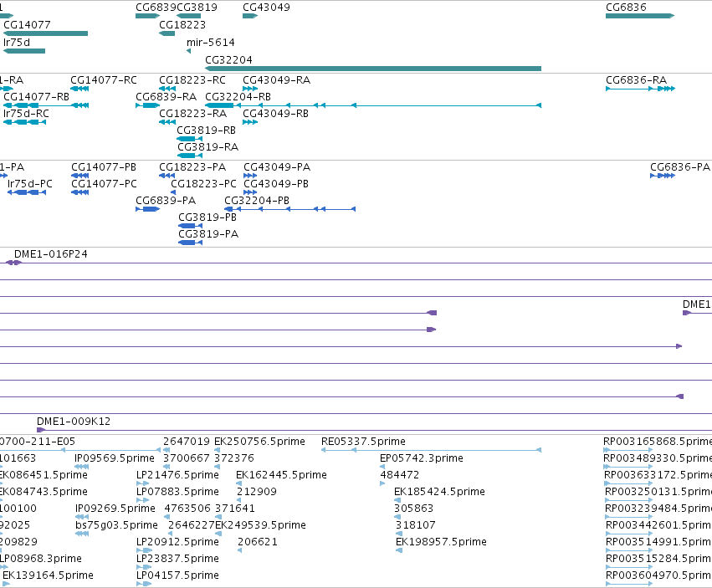Select EST 305863
712x588 pixels.
coord(397,517)
